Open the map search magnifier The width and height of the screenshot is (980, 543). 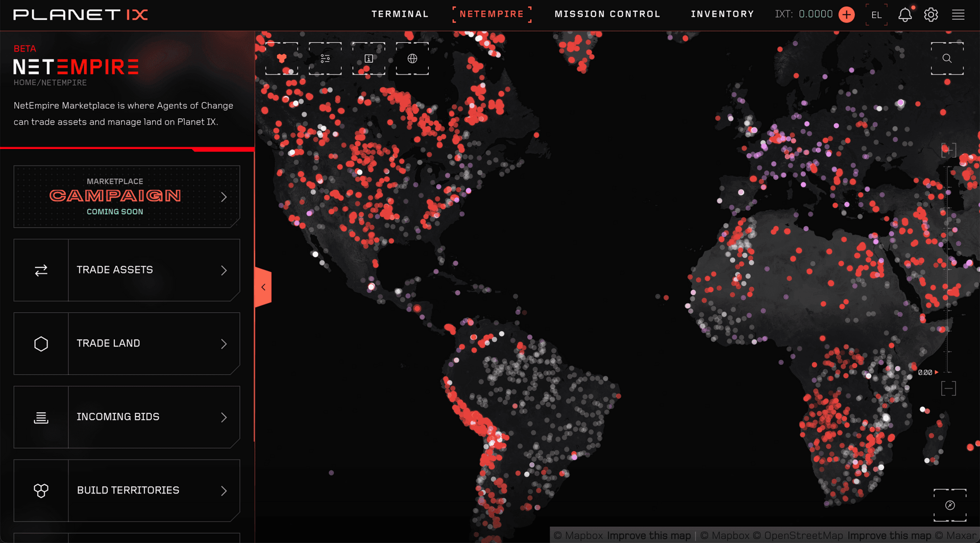(947, 59)
